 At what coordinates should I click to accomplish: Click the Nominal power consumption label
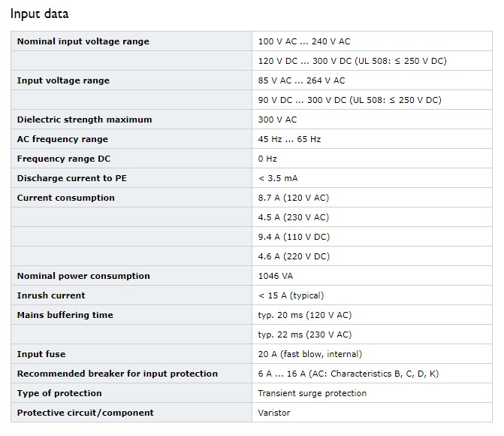[83, 276]
